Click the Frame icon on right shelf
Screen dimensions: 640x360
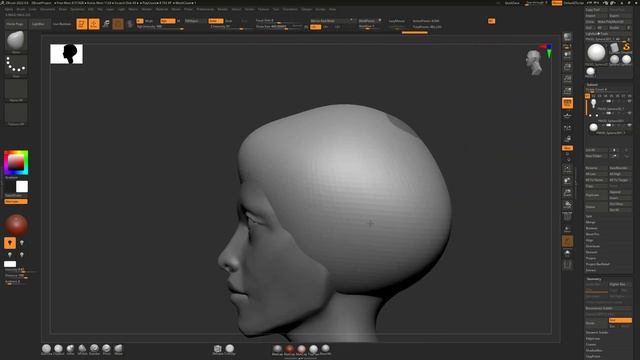coord(567,169)
